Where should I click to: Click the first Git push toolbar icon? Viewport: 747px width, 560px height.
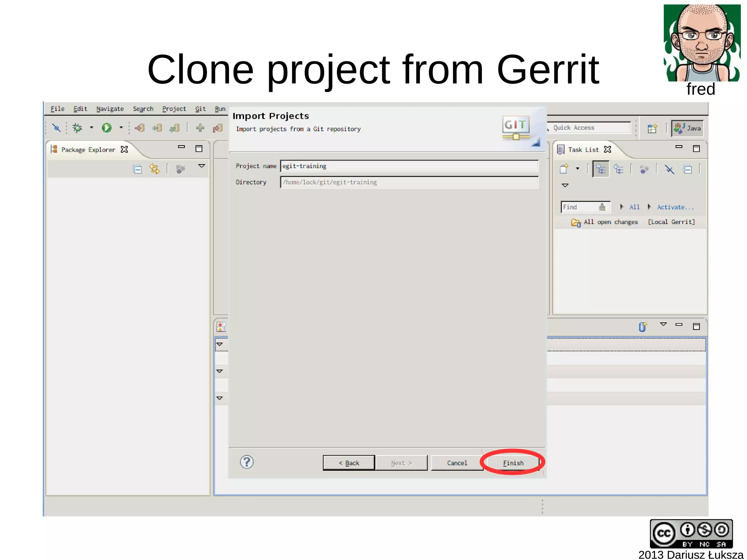[139, 128]
